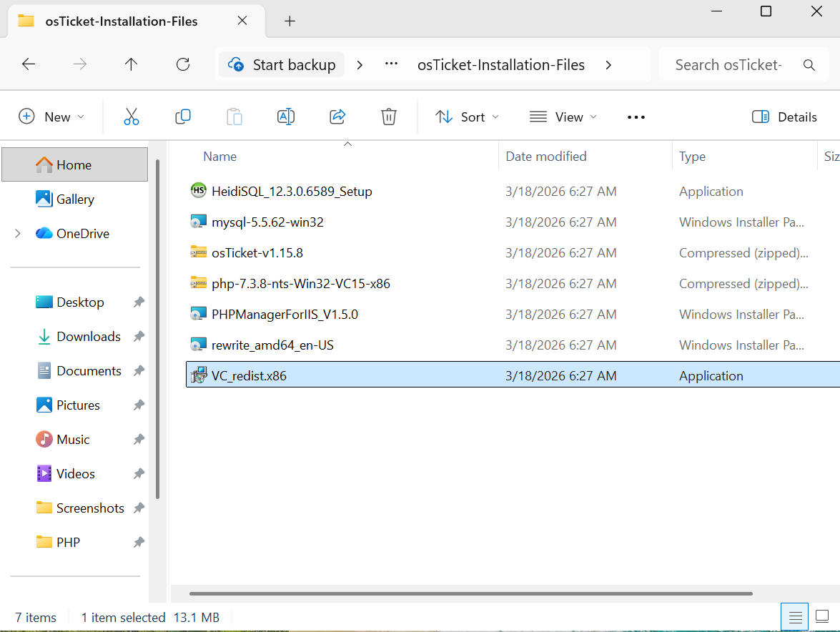
Task: Open a new tab with plus
Action: (290, 21)
